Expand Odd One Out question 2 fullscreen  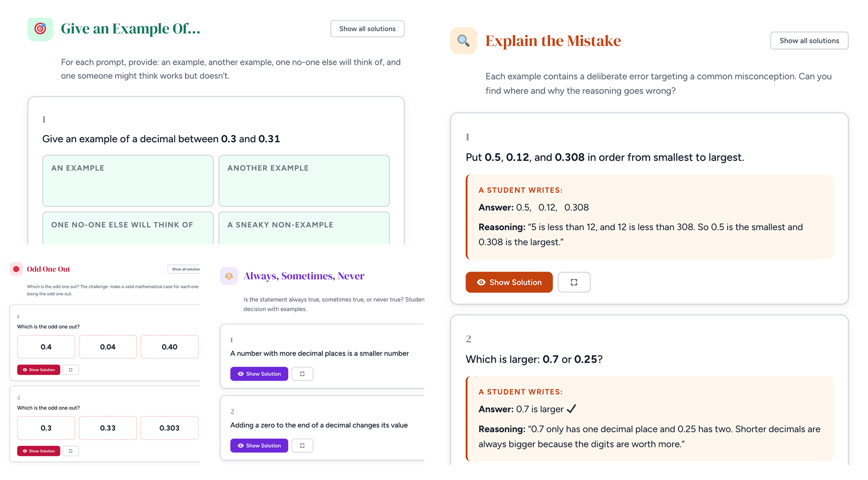click(71, 451)
